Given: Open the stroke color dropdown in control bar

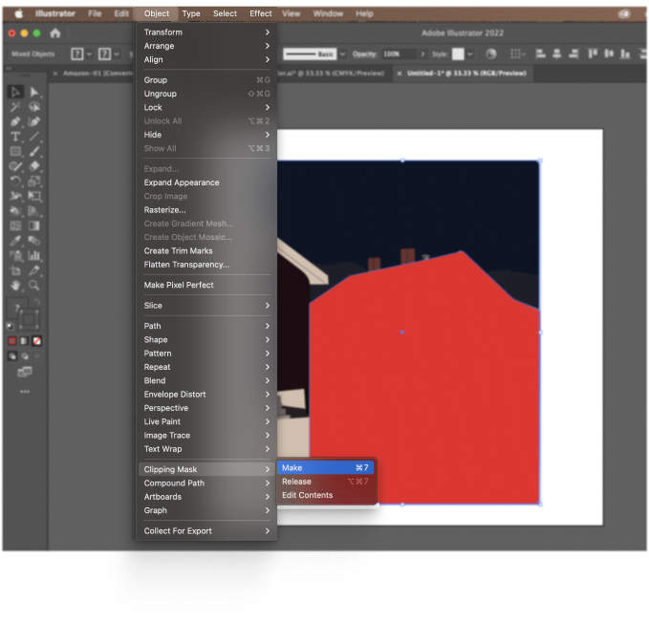Looking at the screenshot, I should pos(117,54).
